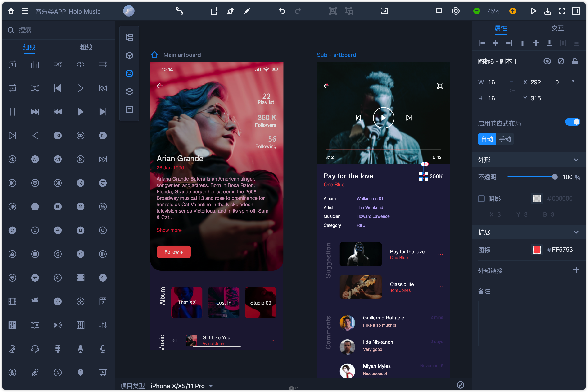Toggle visibility eye icon for element
588x392 pixels.
546,61
